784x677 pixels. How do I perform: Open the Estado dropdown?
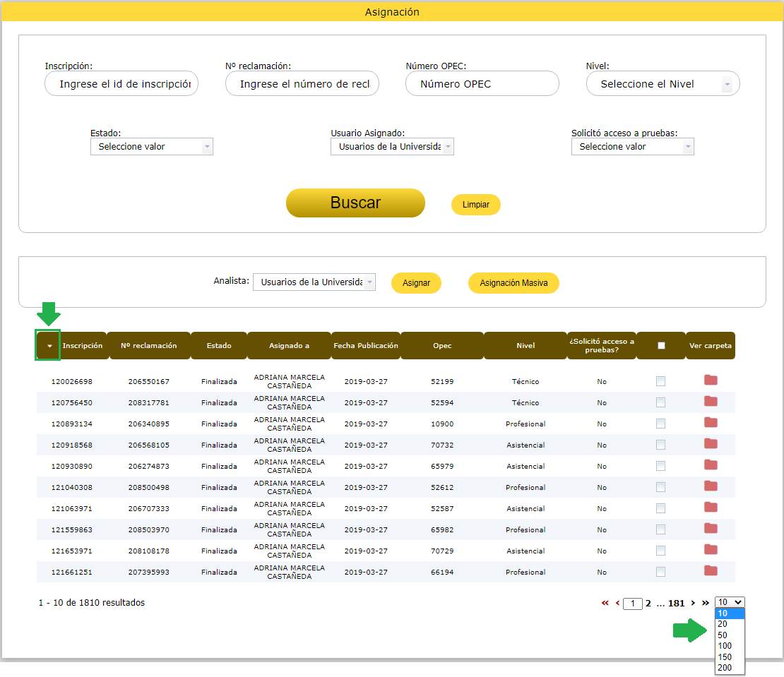pos(151,146)
